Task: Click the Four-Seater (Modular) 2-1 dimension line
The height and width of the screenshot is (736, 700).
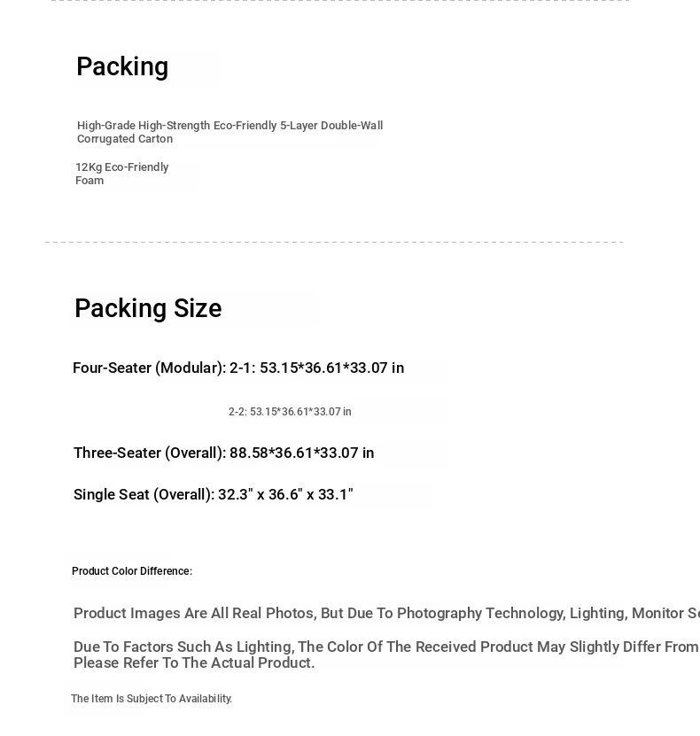Action: tap(238, 368)
